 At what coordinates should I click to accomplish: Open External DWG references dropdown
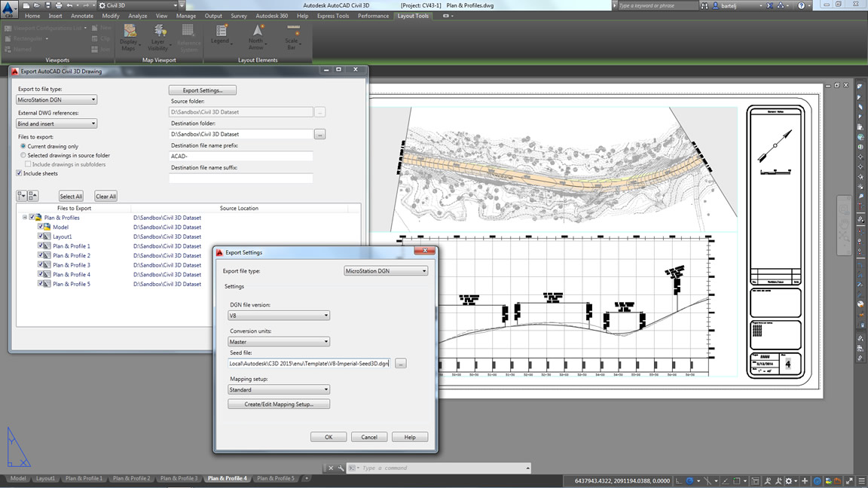click(x=57, y=124)
